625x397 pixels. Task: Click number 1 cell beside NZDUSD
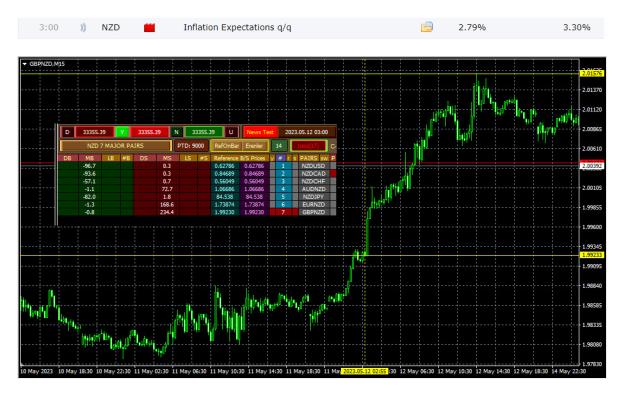coord(283,166)
